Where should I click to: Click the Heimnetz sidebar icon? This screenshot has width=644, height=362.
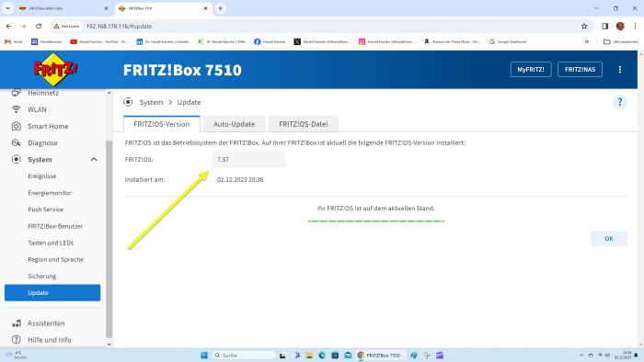point(16,93)
